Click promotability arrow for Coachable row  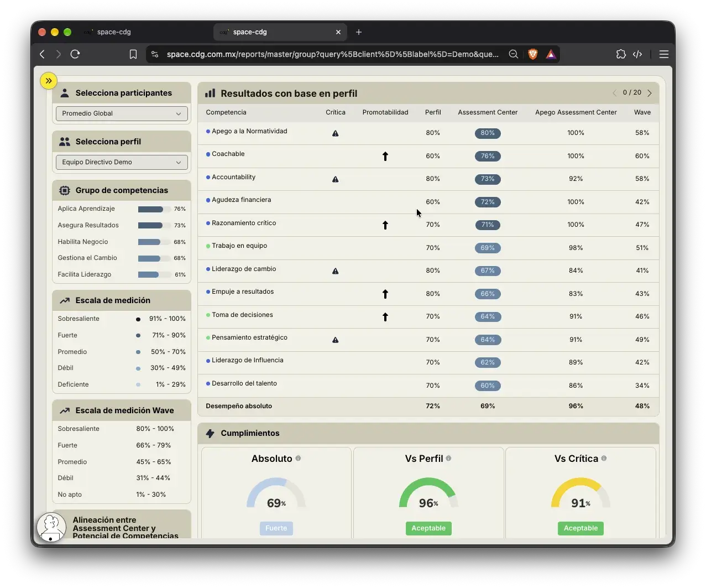(x=385, y=157)
